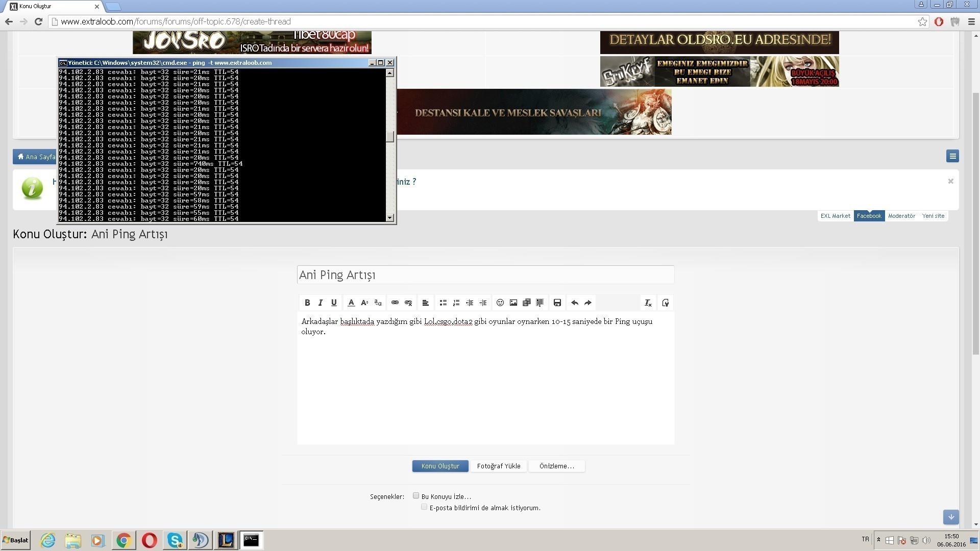Click JOYSRO advertisement banner
980x551 pixels.
252,42
